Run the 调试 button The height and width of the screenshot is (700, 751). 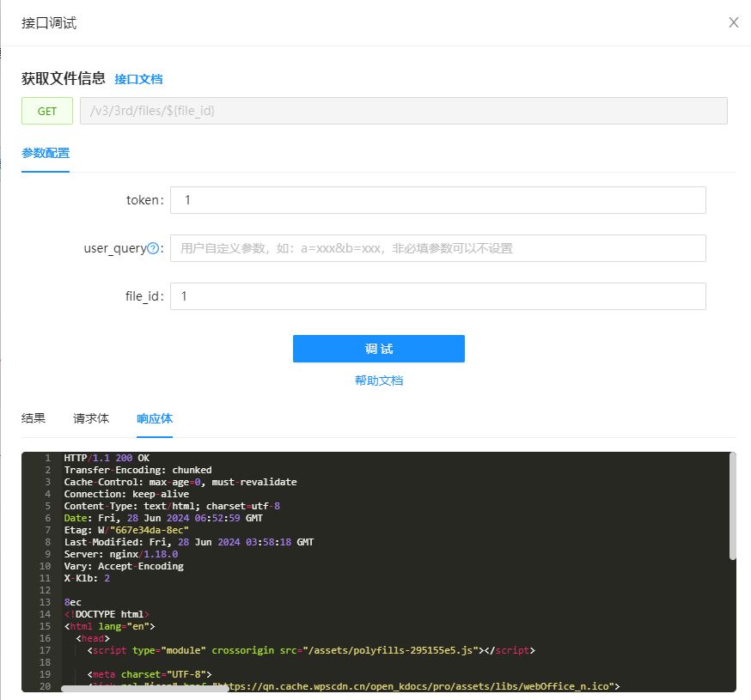(379, 349)
